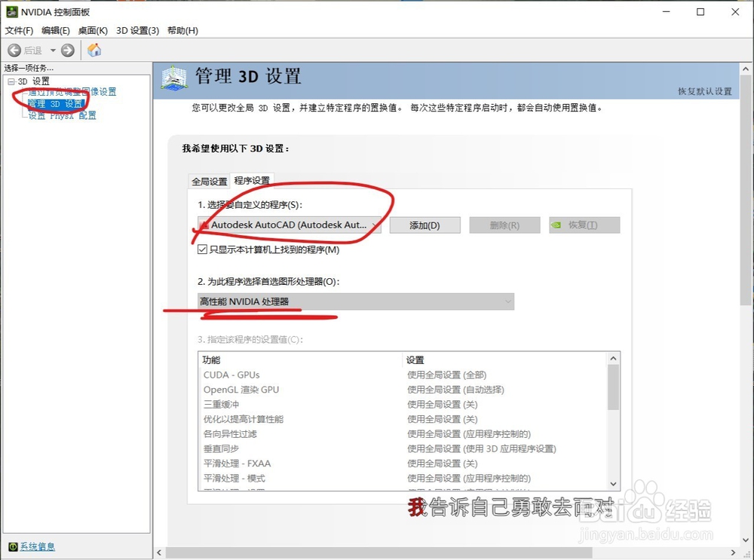Select the 三重缓冲 feature row
The width and height of the screenshot is (754, 560).
click(x=403, y=405)
